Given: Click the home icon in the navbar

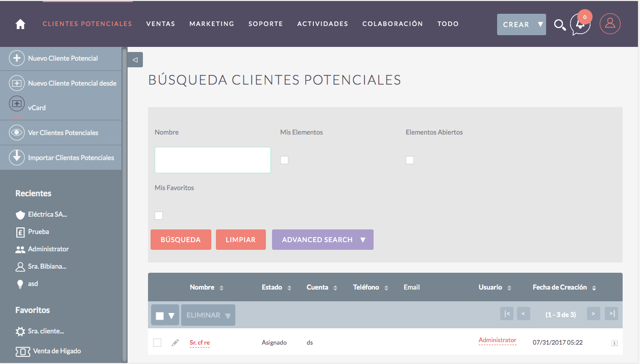Looking at the screenshot, I should click(x=20, y=24).
